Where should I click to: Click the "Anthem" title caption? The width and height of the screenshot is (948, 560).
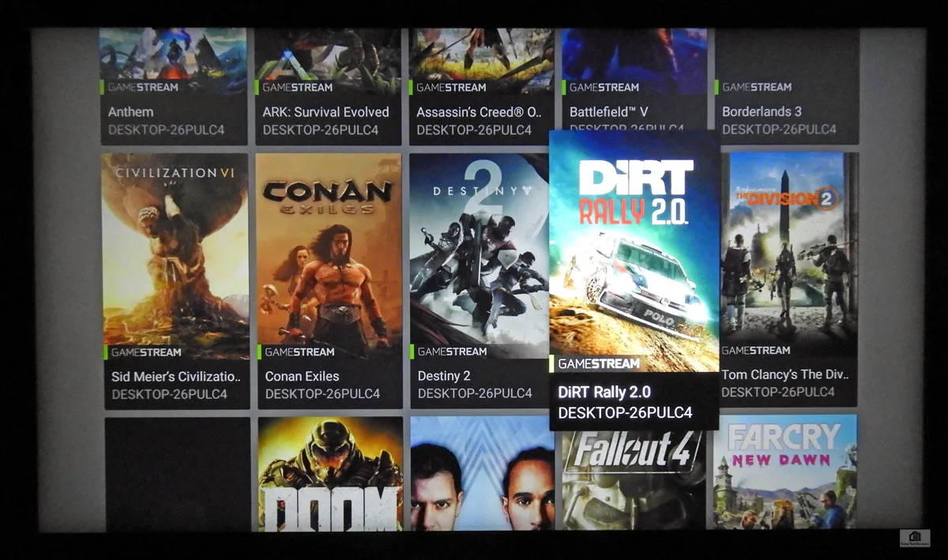pyautogui.click(x=131, y=112)
